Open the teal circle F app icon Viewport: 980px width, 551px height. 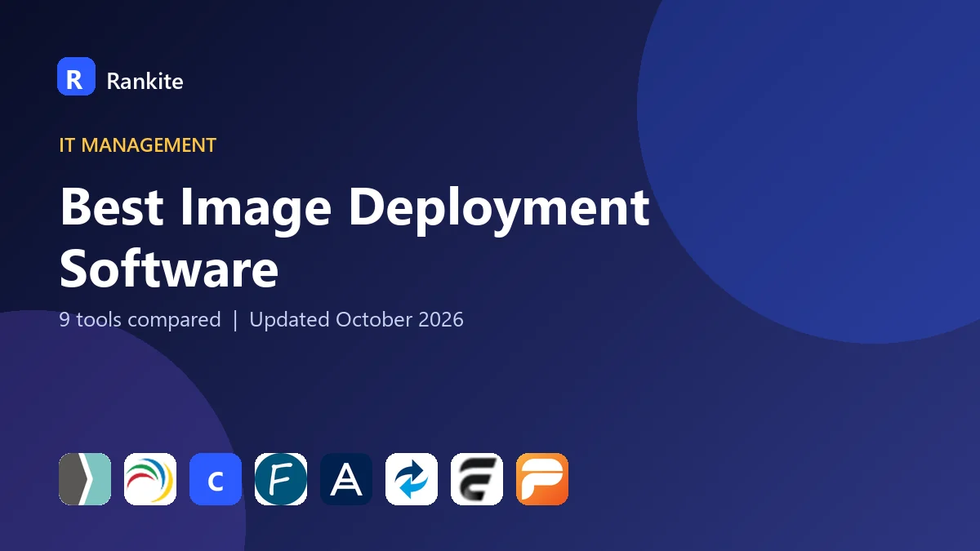[x=281, y=479]
